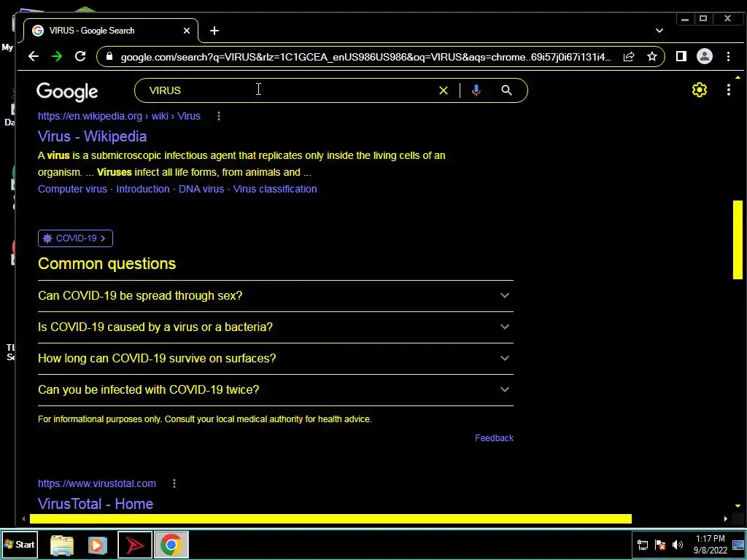Open the Action Center flag icon
Screen dimensions: 747x560
tap(660, 545)
